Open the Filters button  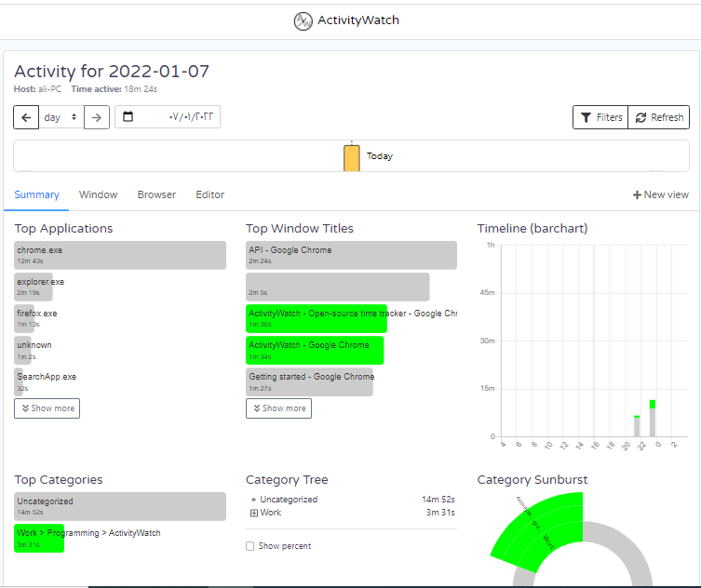point(600,117)
